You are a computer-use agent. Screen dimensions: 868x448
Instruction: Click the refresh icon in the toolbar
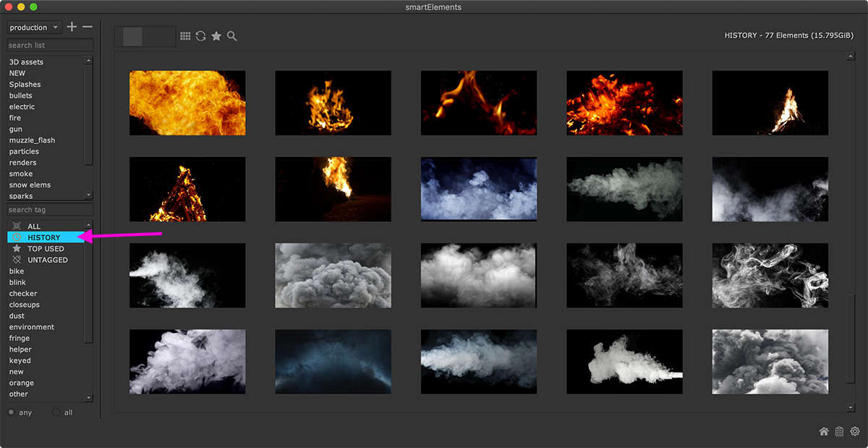pos(201,36)
